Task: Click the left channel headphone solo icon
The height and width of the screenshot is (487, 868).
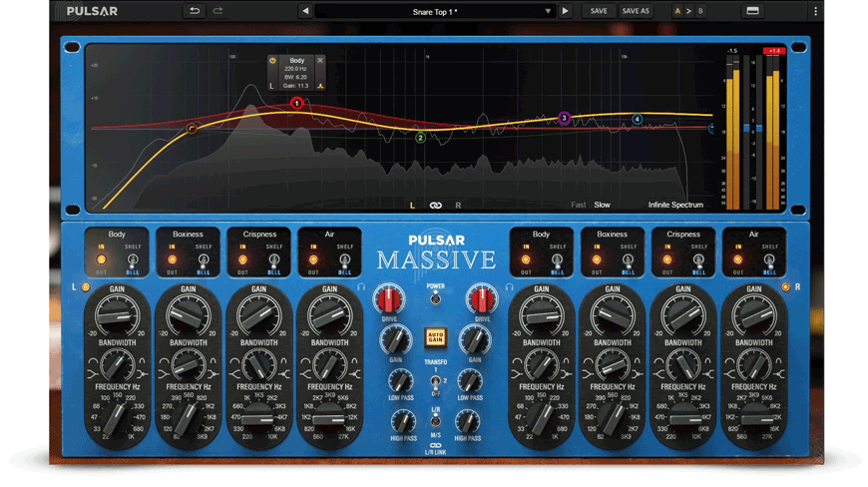Action: [361, 287]
